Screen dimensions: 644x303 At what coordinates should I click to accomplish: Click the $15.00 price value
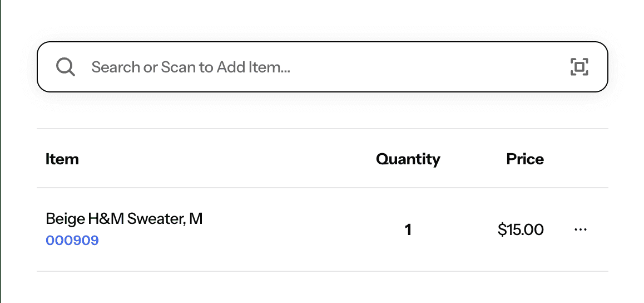tap(521, 230)
